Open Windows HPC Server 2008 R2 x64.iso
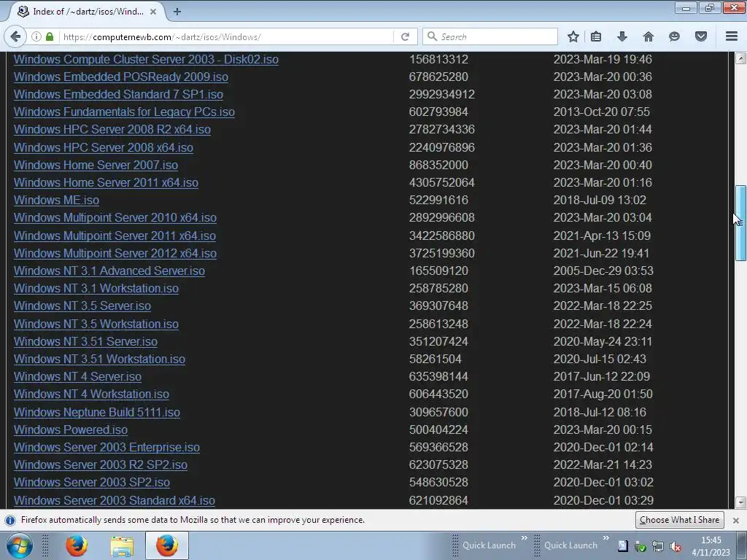Image resolution: width=747 pixels, height=560 pixels. (x=112, y=130)
